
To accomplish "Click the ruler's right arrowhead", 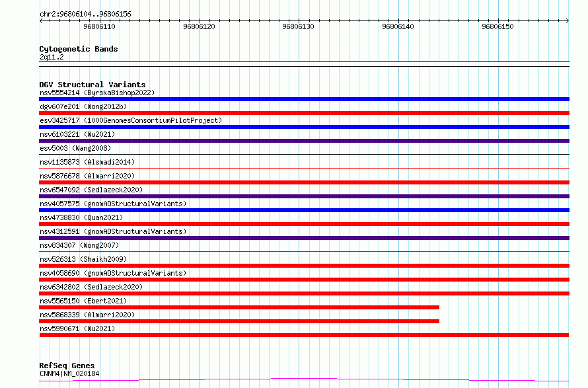I will (x=568, y=21).
